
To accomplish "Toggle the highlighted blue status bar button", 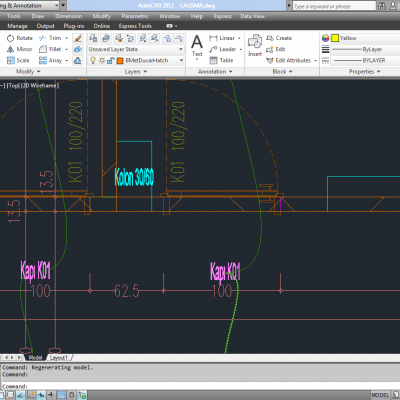I will 61,395.
